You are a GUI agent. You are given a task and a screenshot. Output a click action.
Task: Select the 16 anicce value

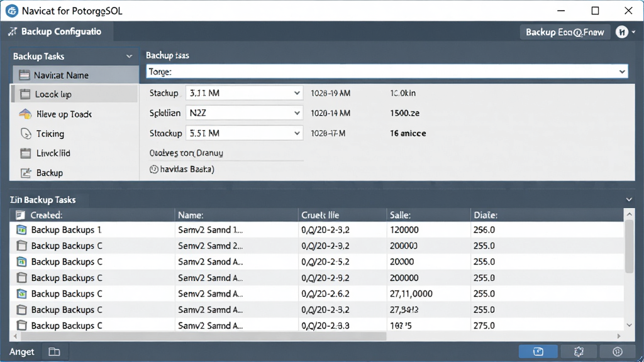408,133
